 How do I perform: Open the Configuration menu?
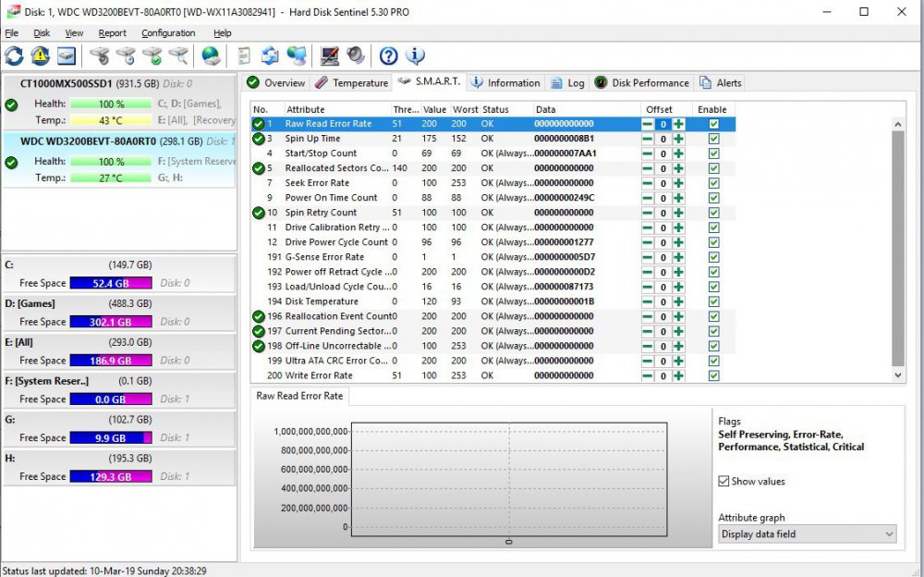[x=167, y=33]
